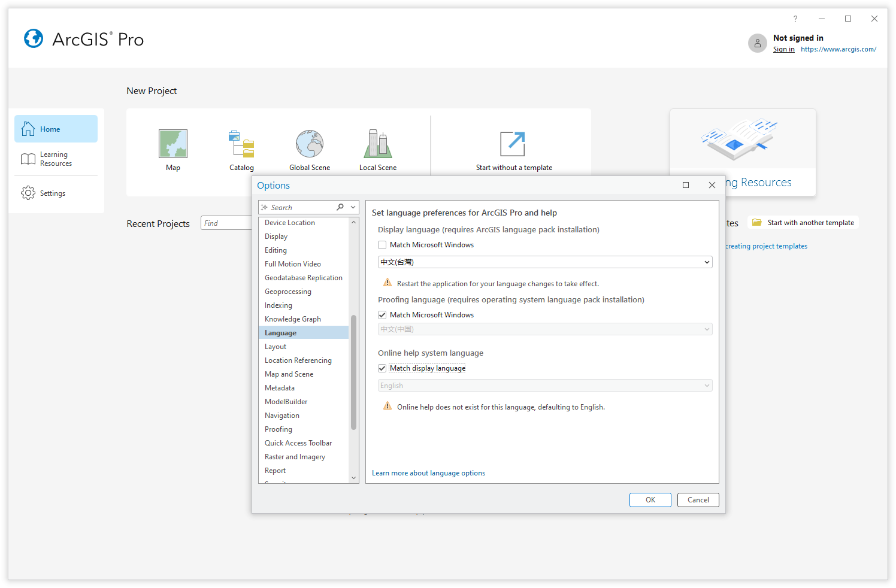Open the Home page

coord(56,129)
